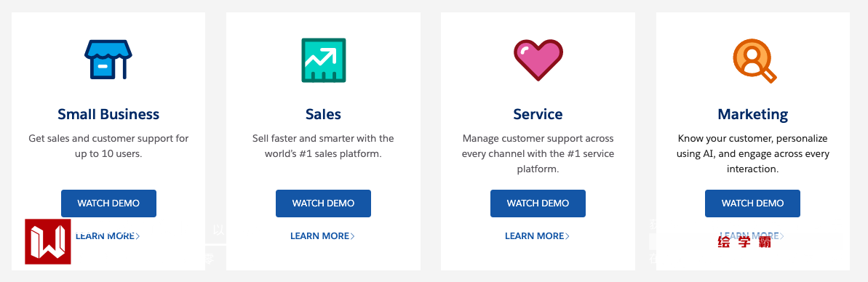This screenshot has width=868, height=282.
Task: Click the Sales growth chart icon
Action: tap(323, 60)
